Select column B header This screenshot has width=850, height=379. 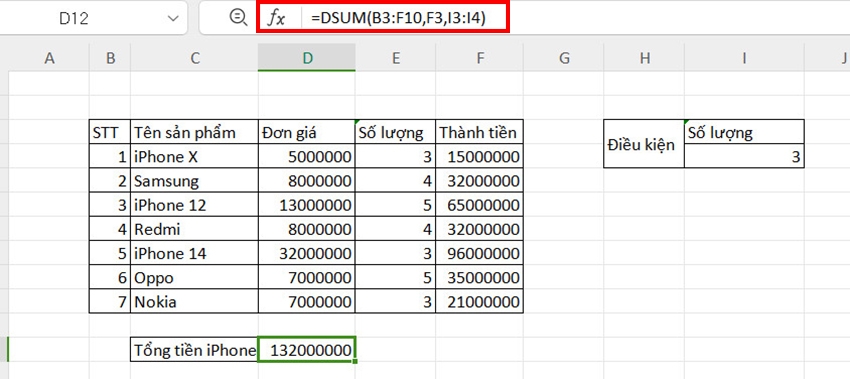pyautogui.click(x=110, y=58)
